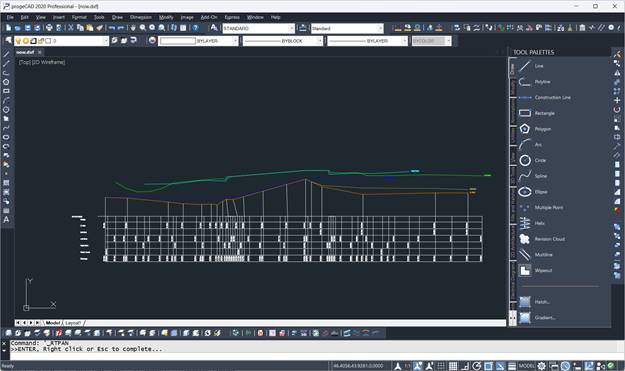Image resolution: width=625 pixels, height=371 pixels.
Task: Toggle ortho mode in status bar
Action: pyautogui.click(x=465, y=366)
